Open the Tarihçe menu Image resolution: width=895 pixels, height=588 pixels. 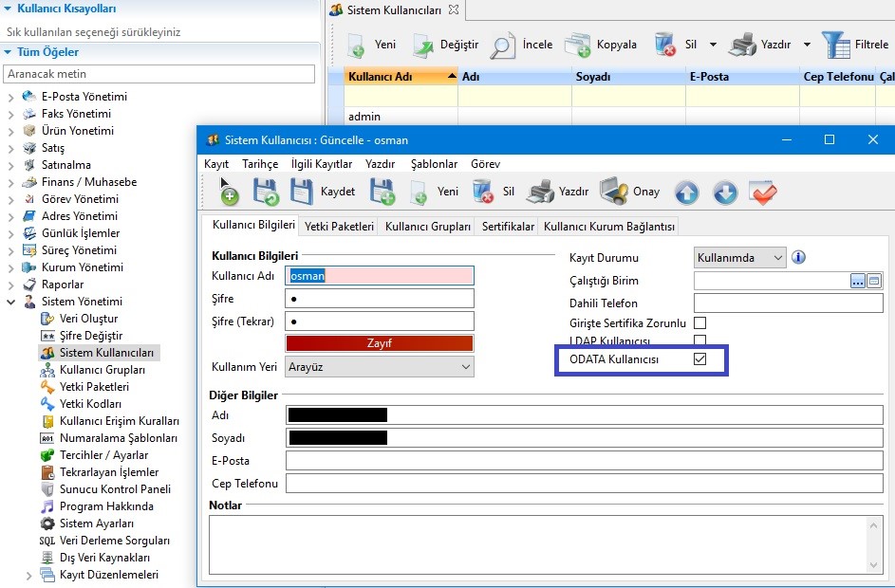(x=260, y=164)
